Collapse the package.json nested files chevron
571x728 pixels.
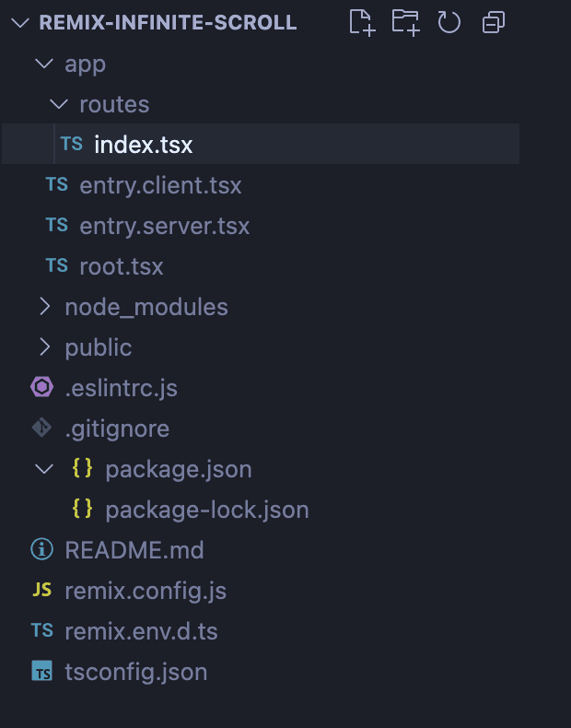[42, 469]
